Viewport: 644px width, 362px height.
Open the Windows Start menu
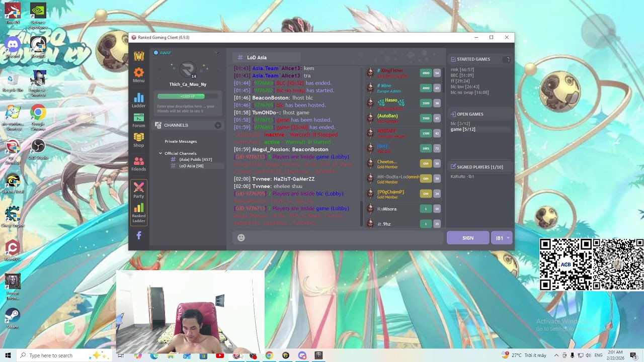pyautogui.click(x=8, y=355)
